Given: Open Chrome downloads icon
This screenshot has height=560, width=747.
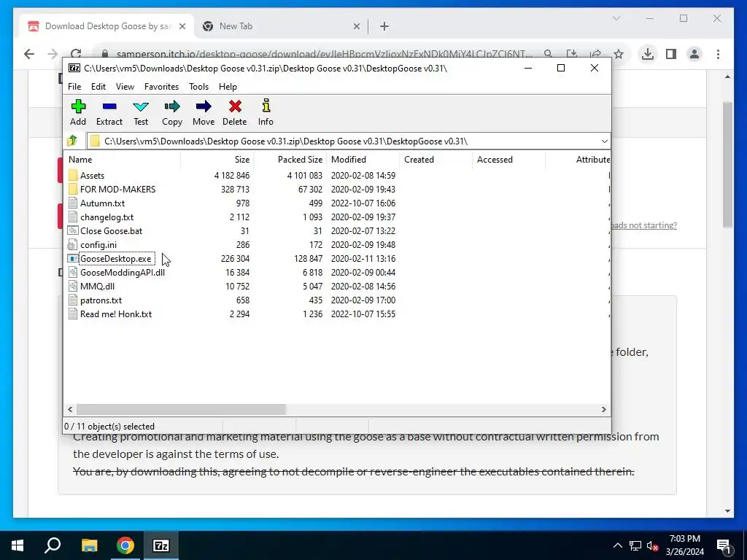Looking at the screenshot, I should 648,54.
